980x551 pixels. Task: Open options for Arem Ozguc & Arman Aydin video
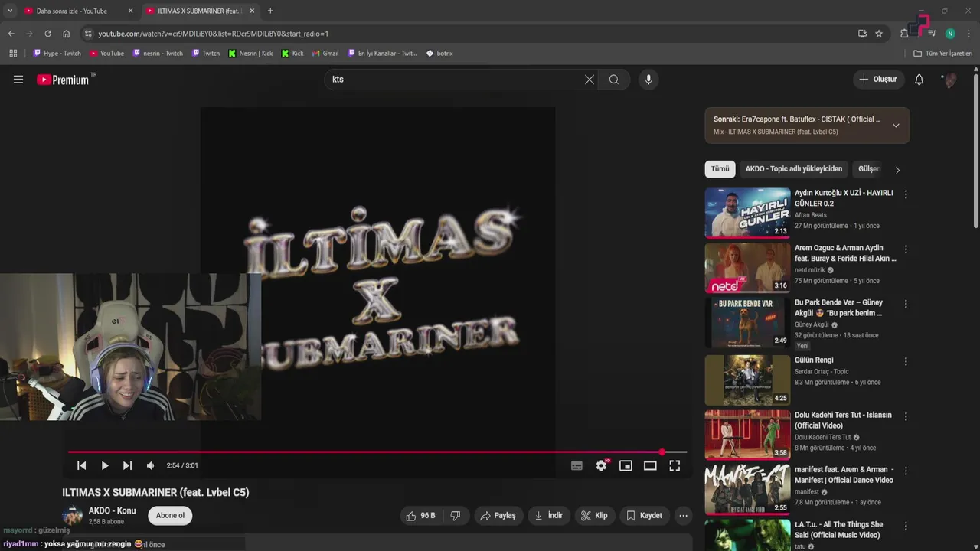(x=906, y=249)
